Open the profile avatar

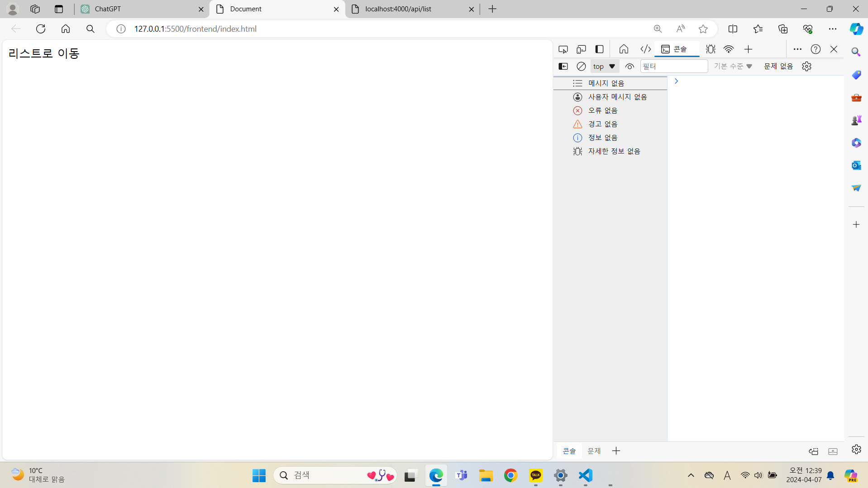pos(13,9)
